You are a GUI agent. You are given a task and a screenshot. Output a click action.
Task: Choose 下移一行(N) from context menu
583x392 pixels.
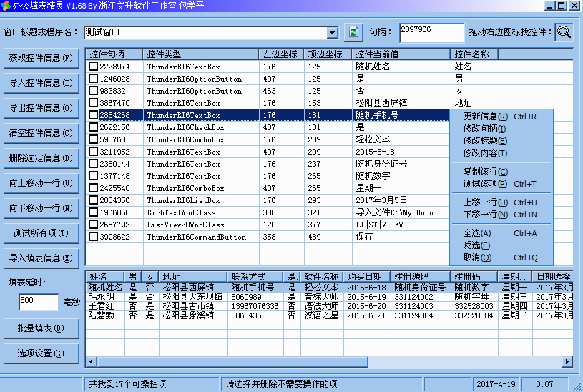tap(501, 215)
